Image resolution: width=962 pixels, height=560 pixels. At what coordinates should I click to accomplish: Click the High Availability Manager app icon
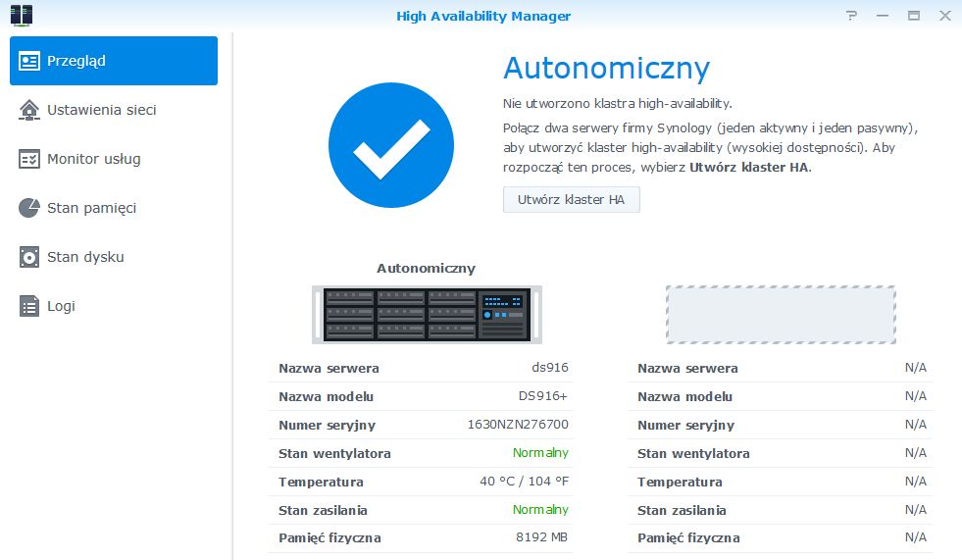coord(22,16)
